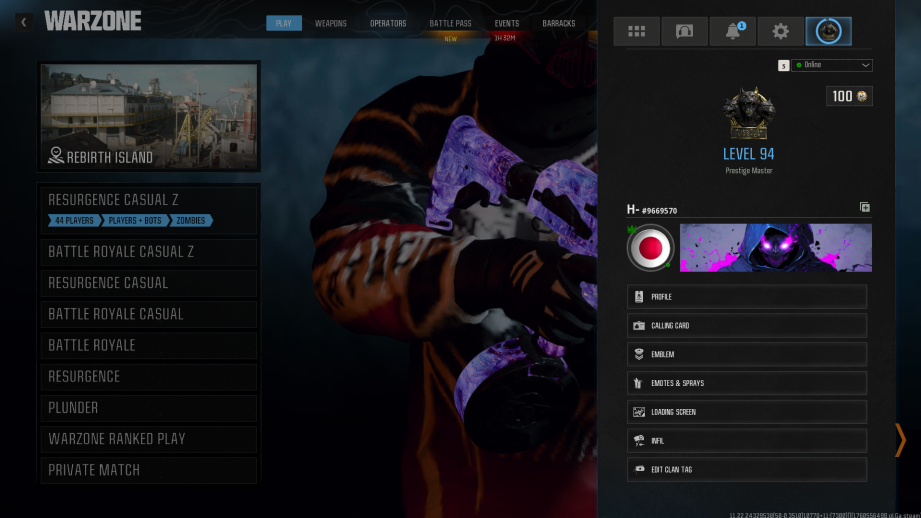Screen dimensions: 921x518
Task: Select Warzone Ranked Play mode
Action: click(x=148, y=439)
